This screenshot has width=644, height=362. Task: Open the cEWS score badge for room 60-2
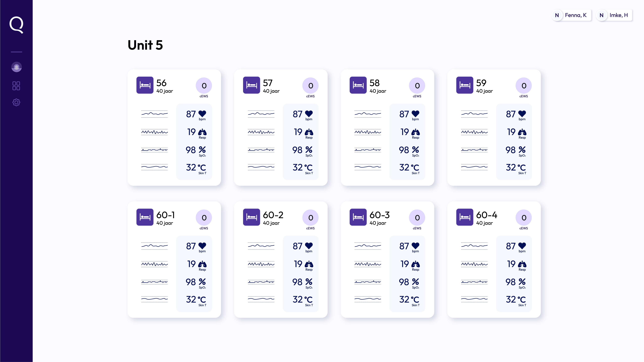point(311,218)
